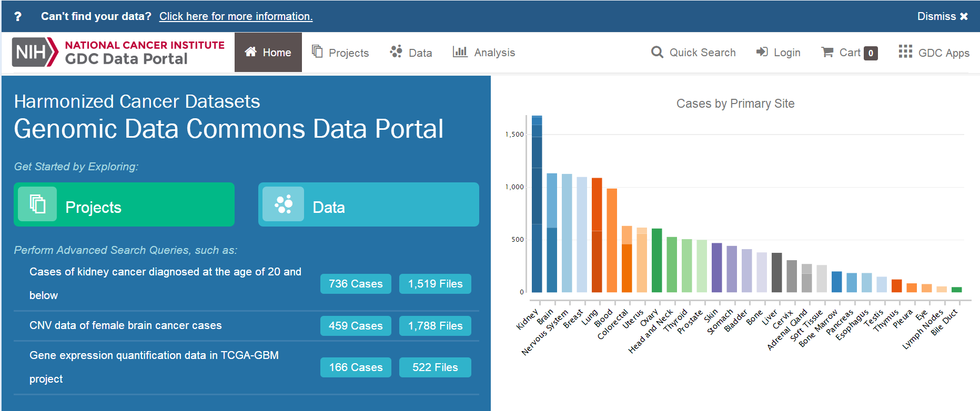This screenshot has width=980, height=411.
Task: Open the Login link
Action: (779, 53)
